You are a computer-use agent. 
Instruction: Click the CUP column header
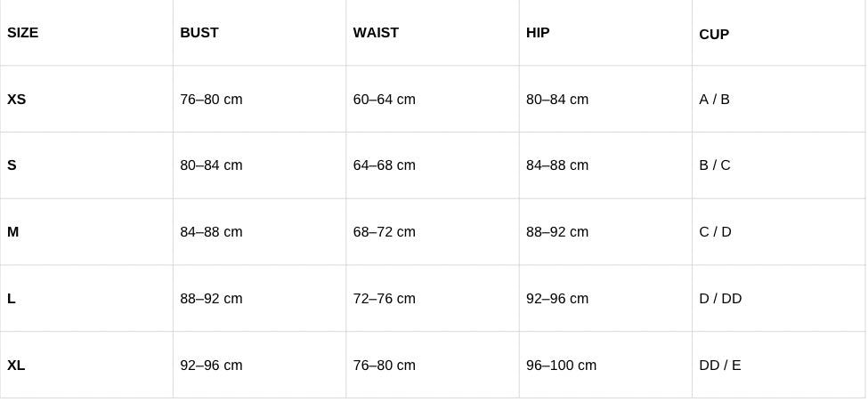tap(714, 35)
